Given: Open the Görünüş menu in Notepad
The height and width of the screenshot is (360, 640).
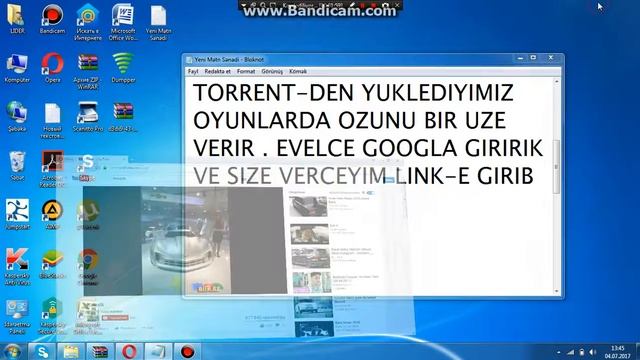Looking at the screenshot, I should 272,71.
